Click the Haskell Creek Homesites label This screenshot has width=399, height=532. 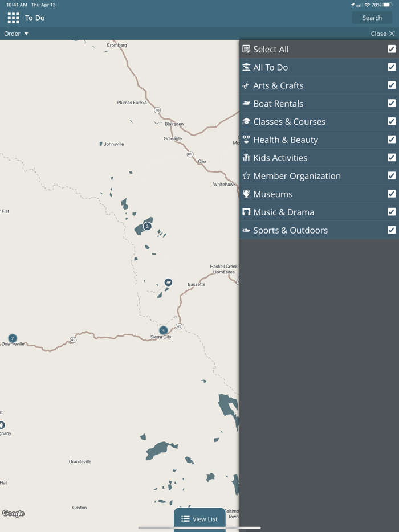click(224, 269)
